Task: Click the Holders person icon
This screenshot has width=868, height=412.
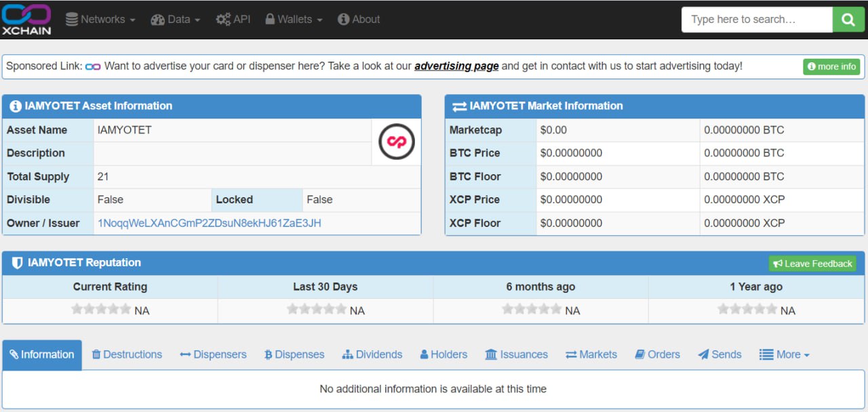Action: (424, 354)
